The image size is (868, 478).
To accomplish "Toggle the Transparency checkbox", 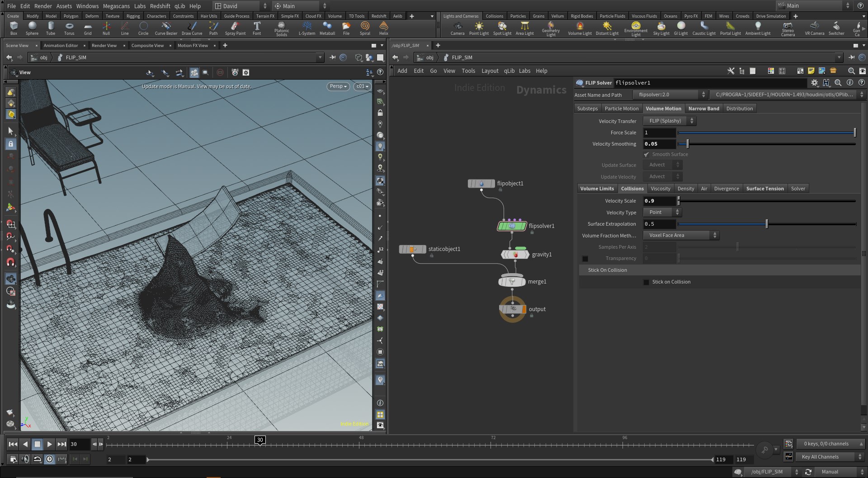I will pyautogui.click(x=585, y=259).
